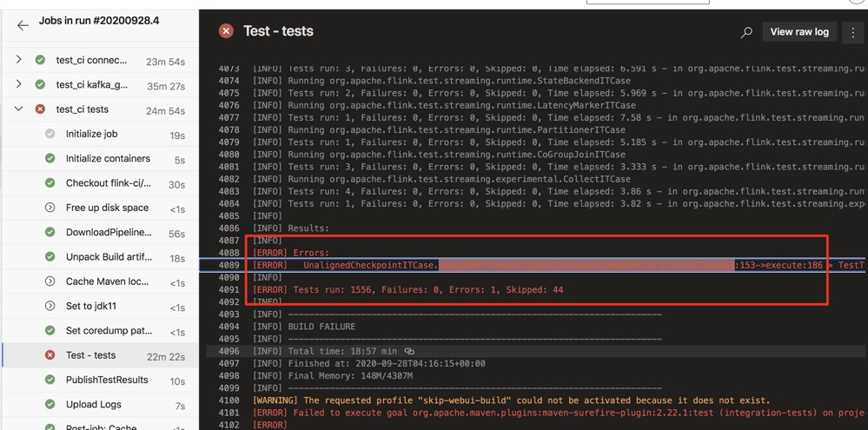Collapse the test_ci tests job
Image resolution: width=868 pixels, height=430 pixels.
coord(19,109)
